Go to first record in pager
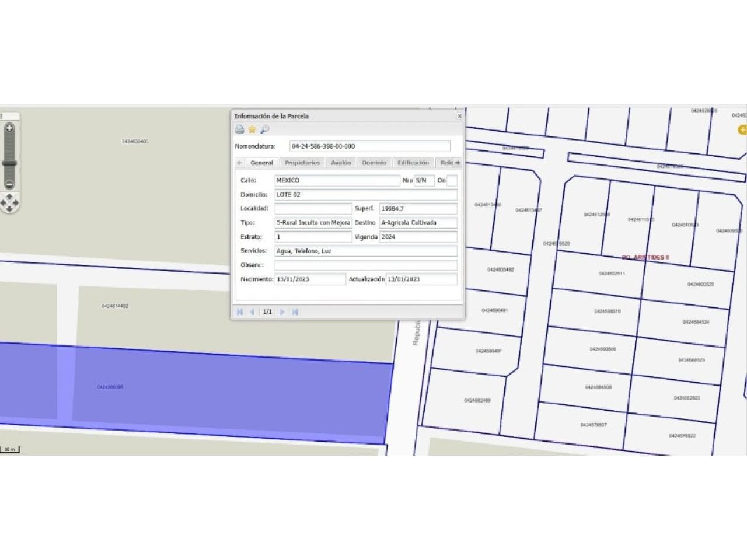The width and height of the screenshot is (747, 560). click(239, 312)
